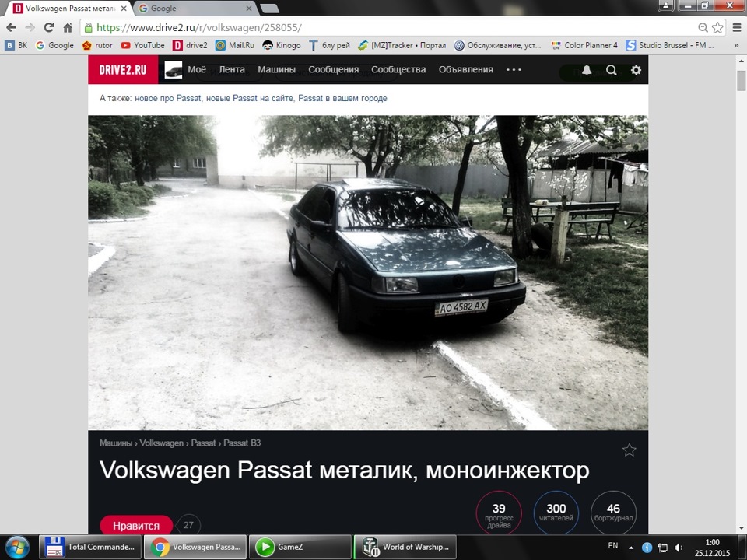Open the 300 читателей circle

[x=556, y=513]
